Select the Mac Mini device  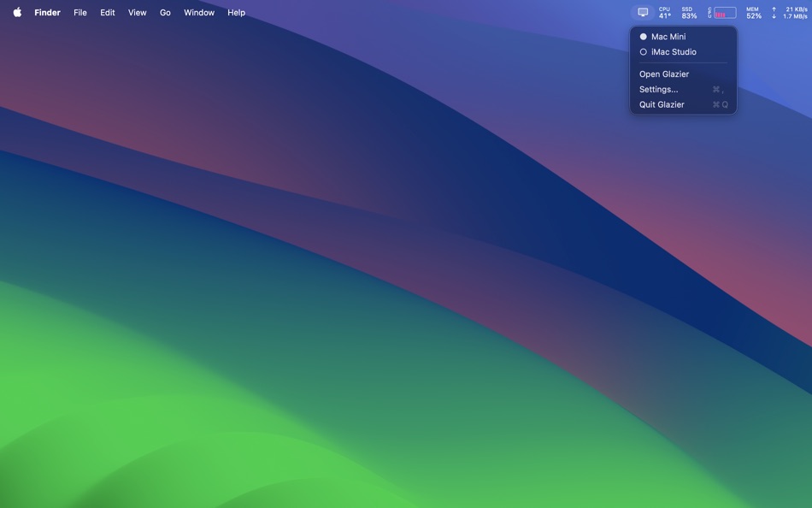tap(668, 36)
